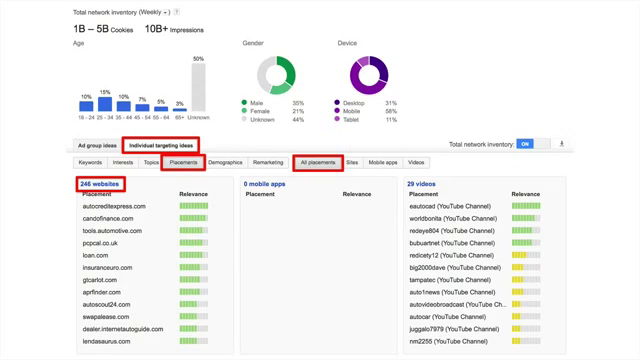Image resolution: width=640 pixels, height=360 pixels.
Task: Click candofinance.com placement
Action: (108, 218)
